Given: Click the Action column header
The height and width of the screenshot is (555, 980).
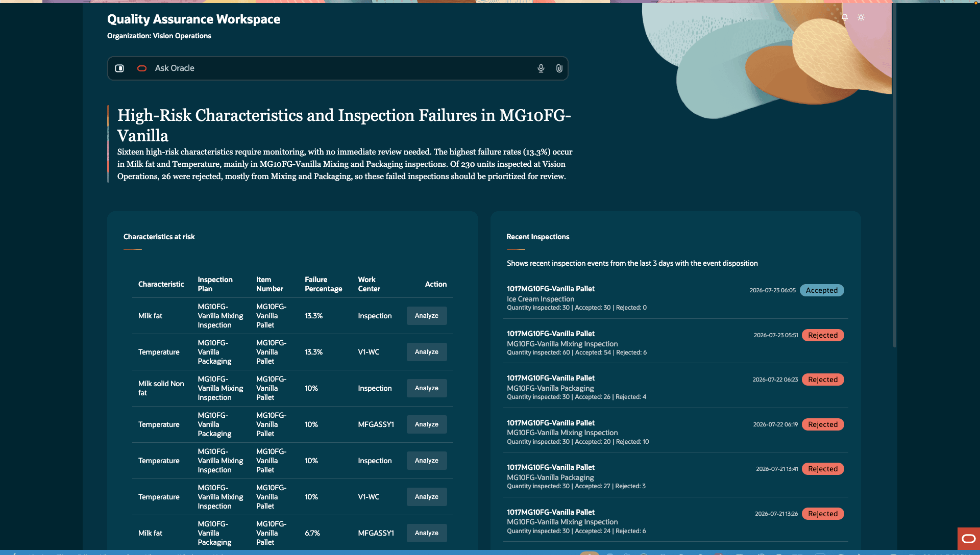Looking at the screenshot, I should coord(436,284).
